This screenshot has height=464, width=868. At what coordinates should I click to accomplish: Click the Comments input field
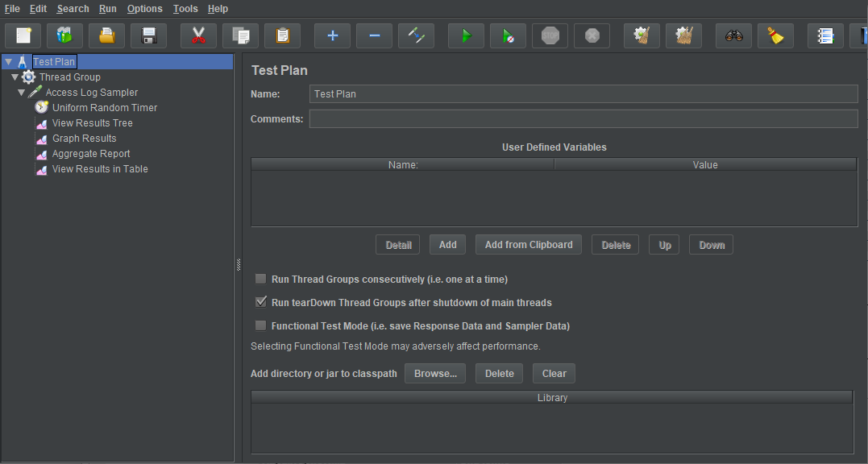click(x=584, y=119)
